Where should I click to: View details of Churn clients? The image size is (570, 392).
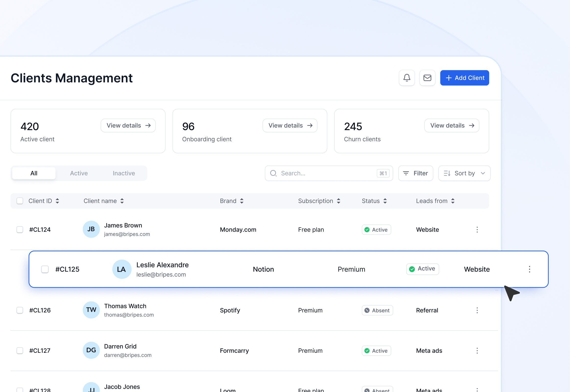point(452,125)
